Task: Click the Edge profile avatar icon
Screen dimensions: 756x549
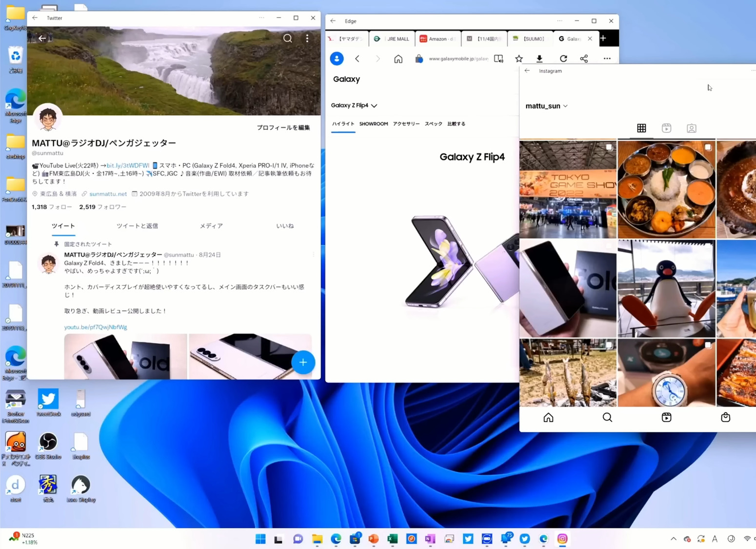Action: click(x=337, y=59)
